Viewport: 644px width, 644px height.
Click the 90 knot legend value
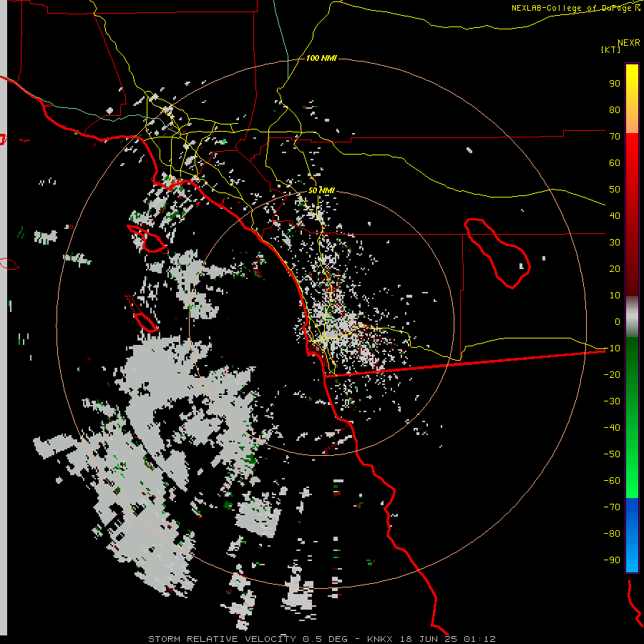coord(615,84)
